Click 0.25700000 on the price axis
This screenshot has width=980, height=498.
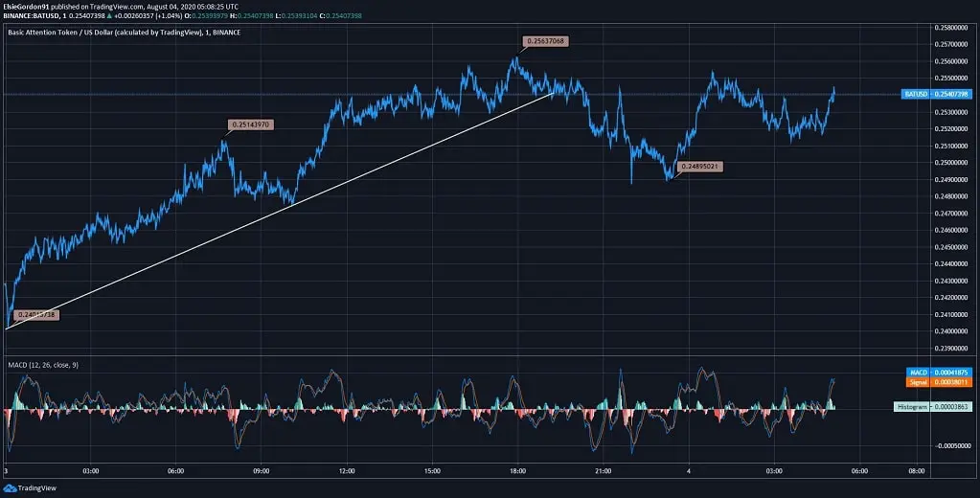click(x=951, y=44)
